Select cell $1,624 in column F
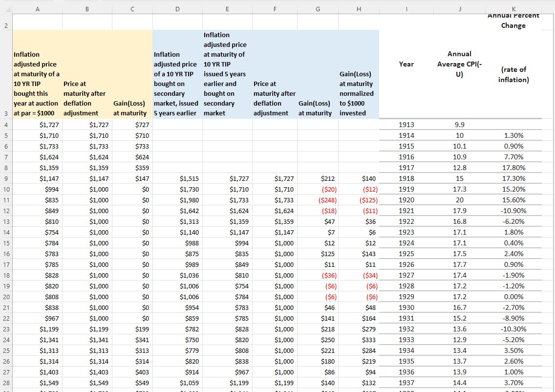 pyautogui.click(x=275, y=211)
